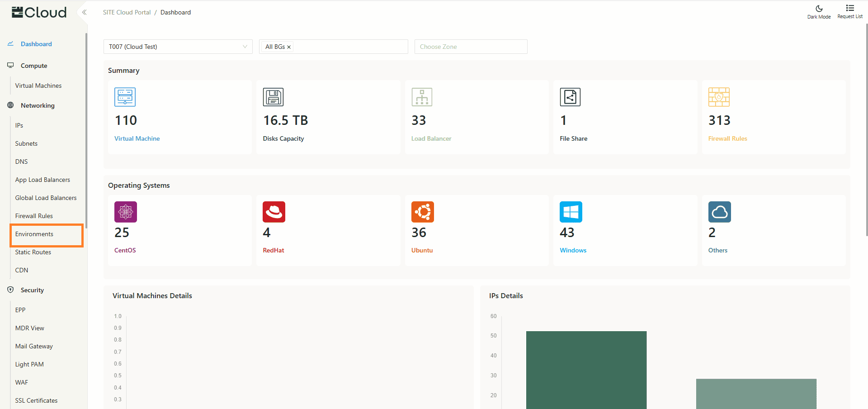
Task: Click the File Share icon
Action: pos(570,97)
